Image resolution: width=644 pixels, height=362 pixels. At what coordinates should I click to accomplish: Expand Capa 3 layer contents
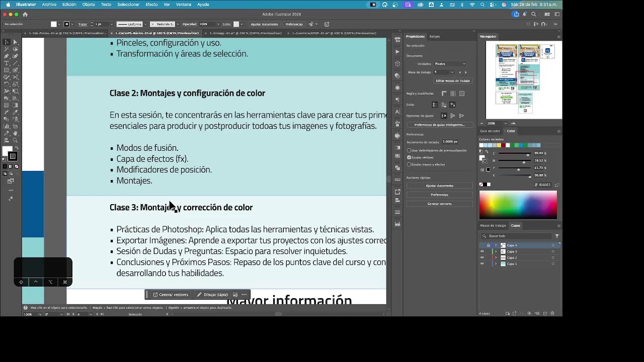pyautogui.click(x=496, y=251)
